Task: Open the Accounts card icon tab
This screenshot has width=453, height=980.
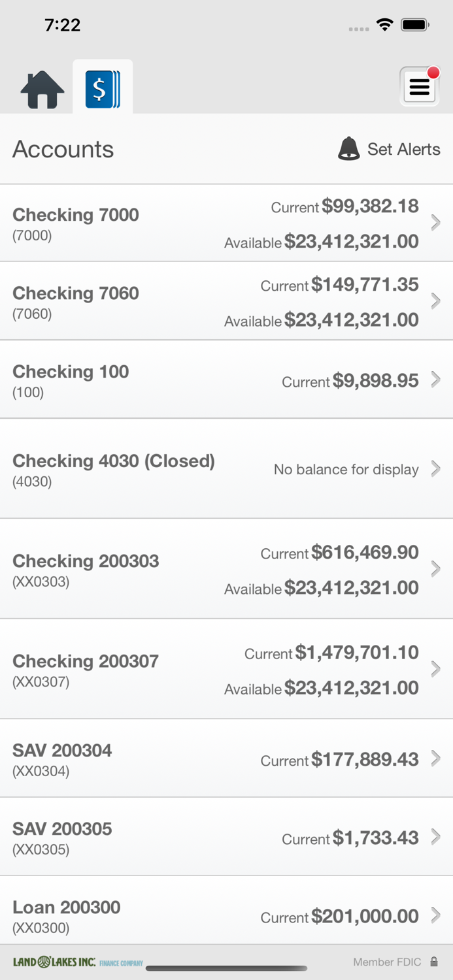Action: (103, 87)
